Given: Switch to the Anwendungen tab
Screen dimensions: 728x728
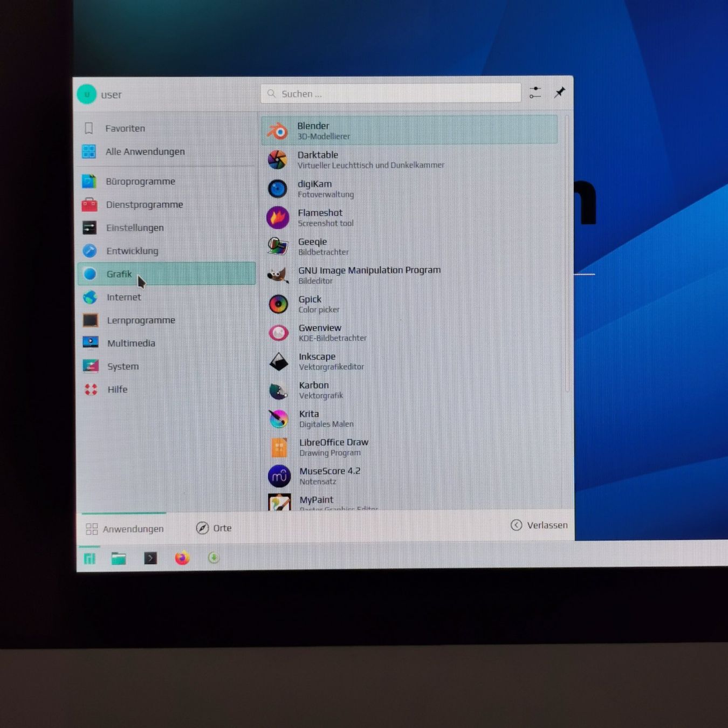Looking at the screenshot, I should coord(125,528).
